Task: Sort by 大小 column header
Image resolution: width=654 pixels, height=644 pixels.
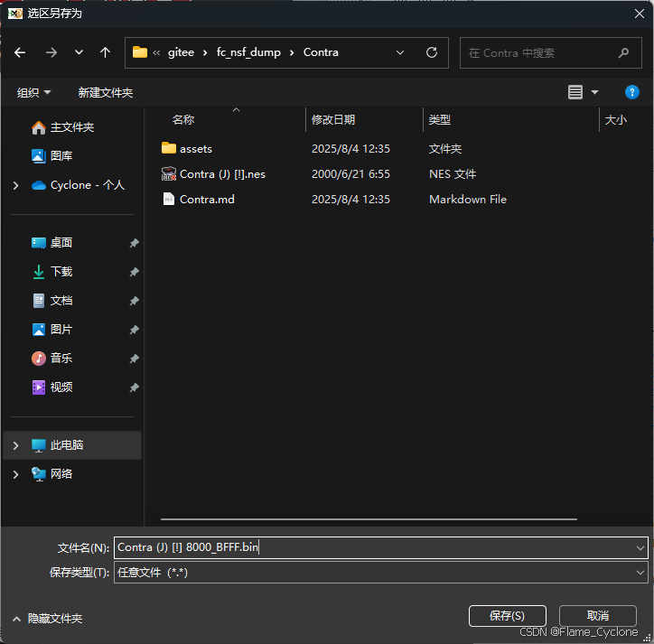Action: [616, 120]
